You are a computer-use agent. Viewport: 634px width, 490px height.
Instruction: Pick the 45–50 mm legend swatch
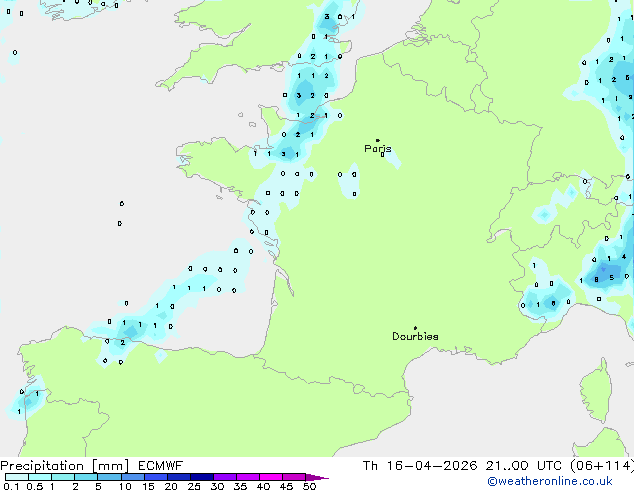coord(294,477)
